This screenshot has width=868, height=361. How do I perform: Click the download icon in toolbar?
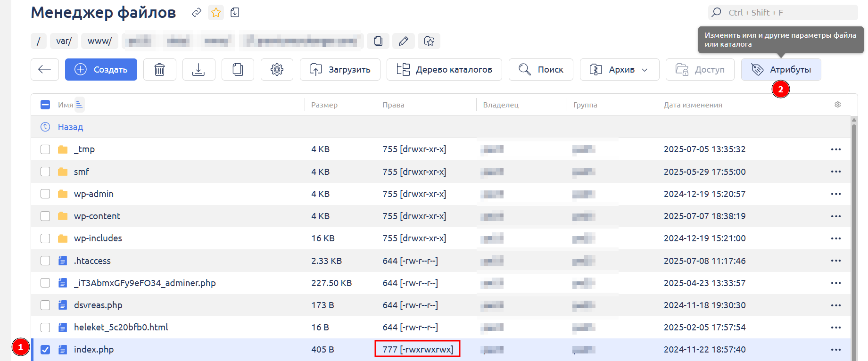[x=198, y=70]
